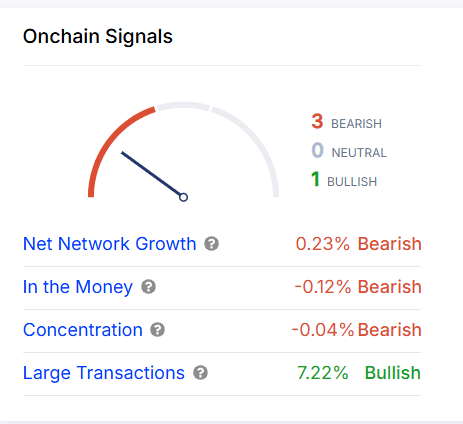Click the 1 Bullish count label

344,180
